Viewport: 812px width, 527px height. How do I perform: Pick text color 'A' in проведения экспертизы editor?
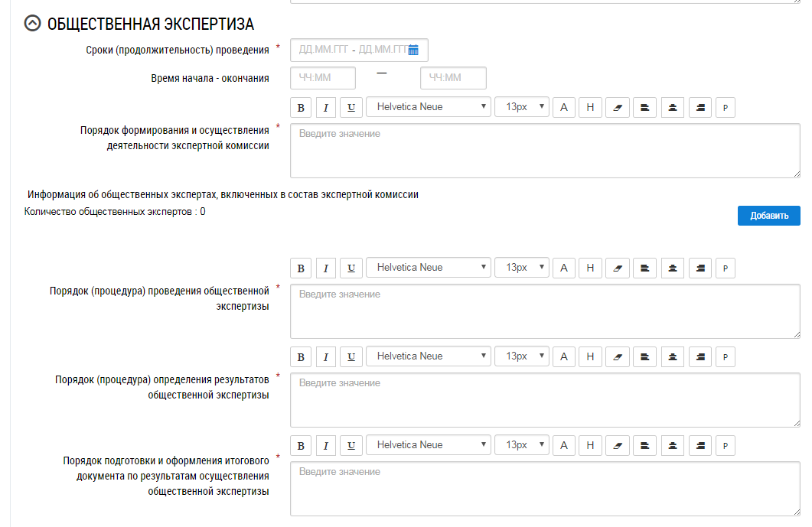(564, 268)
